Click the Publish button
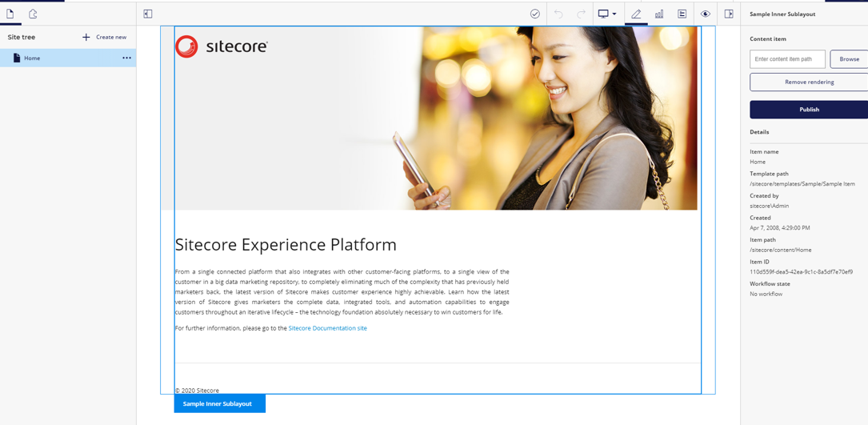Image resolution: width=868 pixels, height=425 pixels. [x=809, y=110]
